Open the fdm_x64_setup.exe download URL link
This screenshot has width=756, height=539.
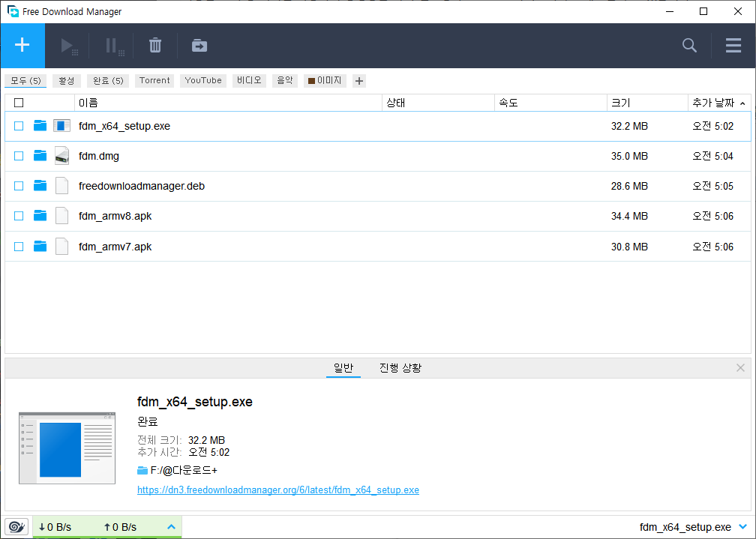click(278, 490)
